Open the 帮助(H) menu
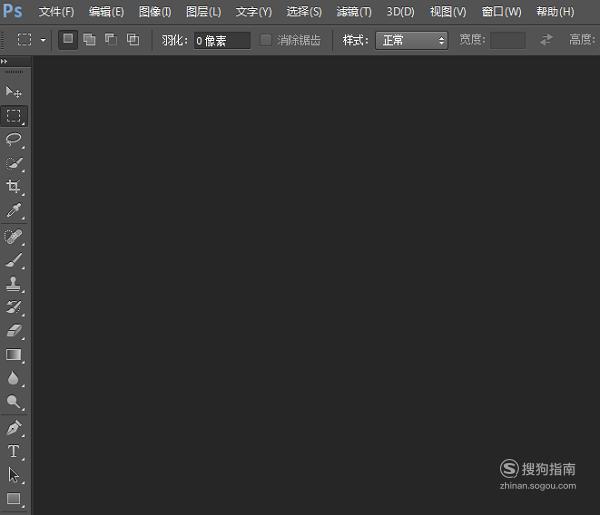The height and width of the screenshot is (515, 600). [555, 12]
